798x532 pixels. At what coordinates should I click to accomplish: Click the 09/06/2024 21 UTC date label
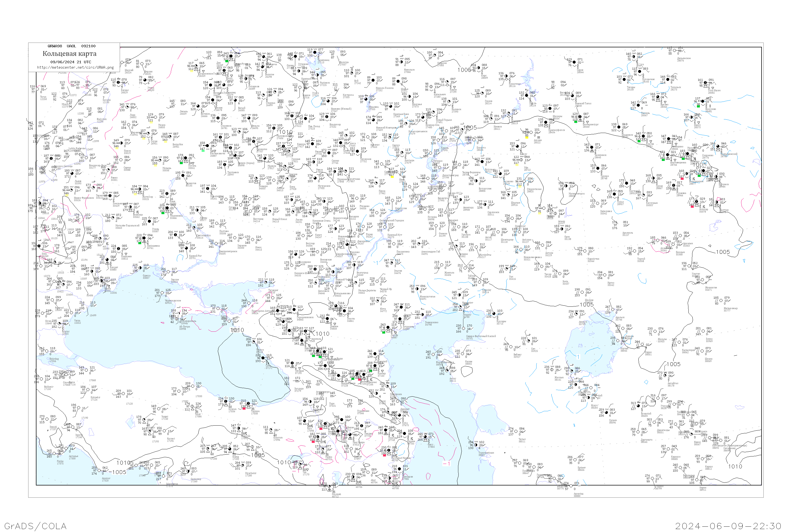[x=70, y=62]
